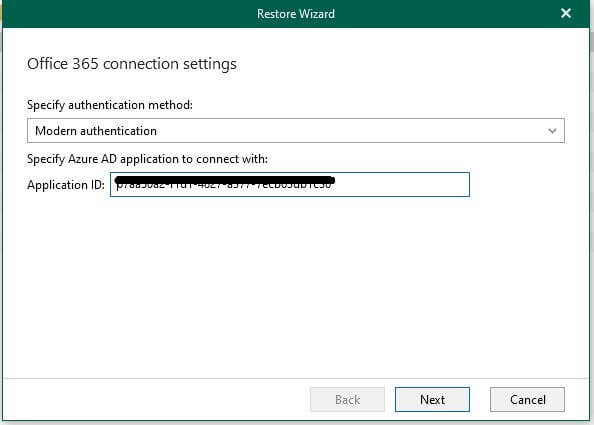This screenshot has width=594, height=425.
Task: Click the Application ID input field
Action: click(290, 184)
